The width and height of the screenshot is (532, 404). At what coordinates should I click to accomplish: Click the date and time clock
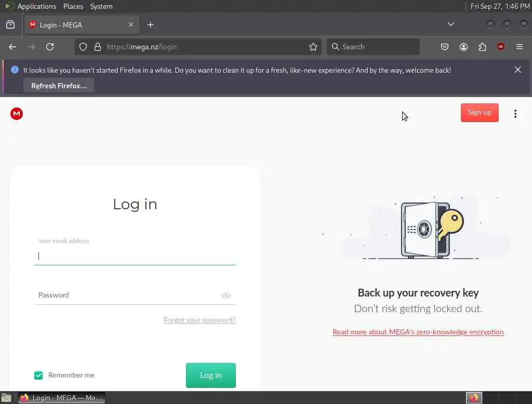point(500,6)
